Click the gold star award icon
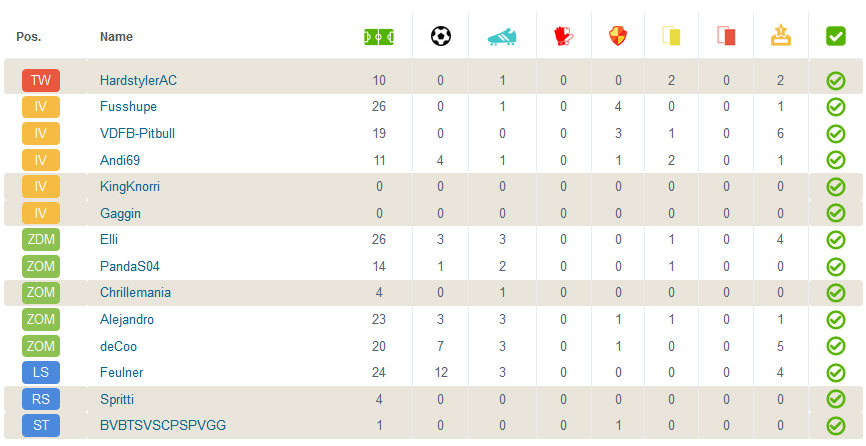 coord(781,37)
